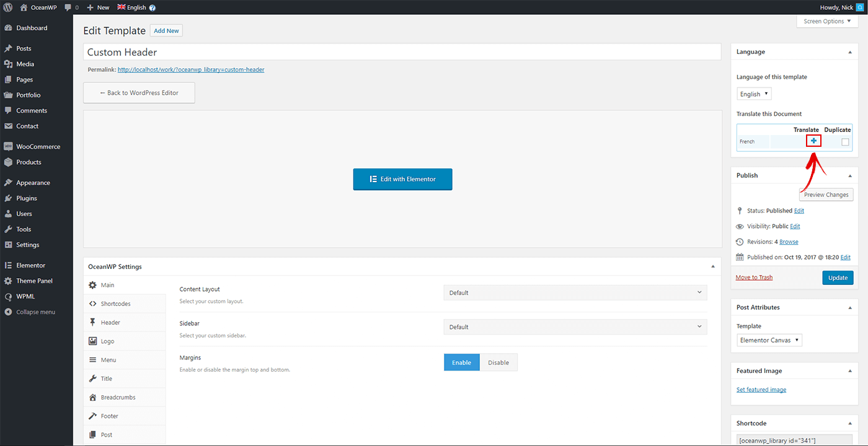Click the plus icon to translate into French

pos(813,141)
